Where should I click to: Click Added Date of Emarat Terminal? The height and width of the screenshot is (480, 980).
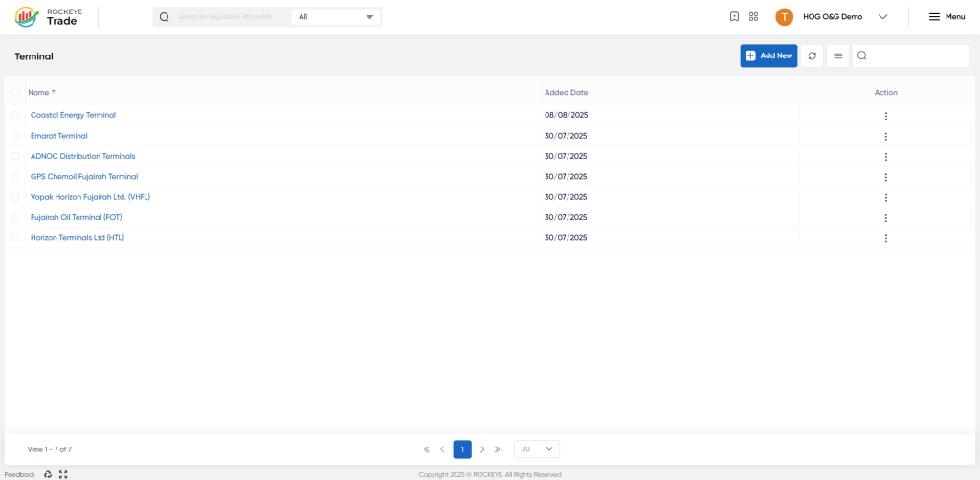567,136
